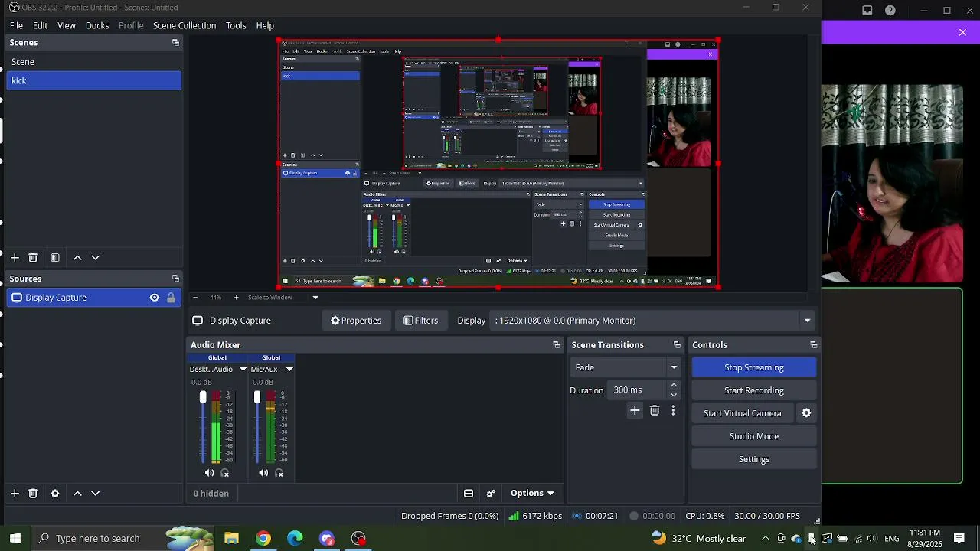The image size is (980, 551).
Task: Zoom out the preview with minus icon
Action: pos(195,298)
